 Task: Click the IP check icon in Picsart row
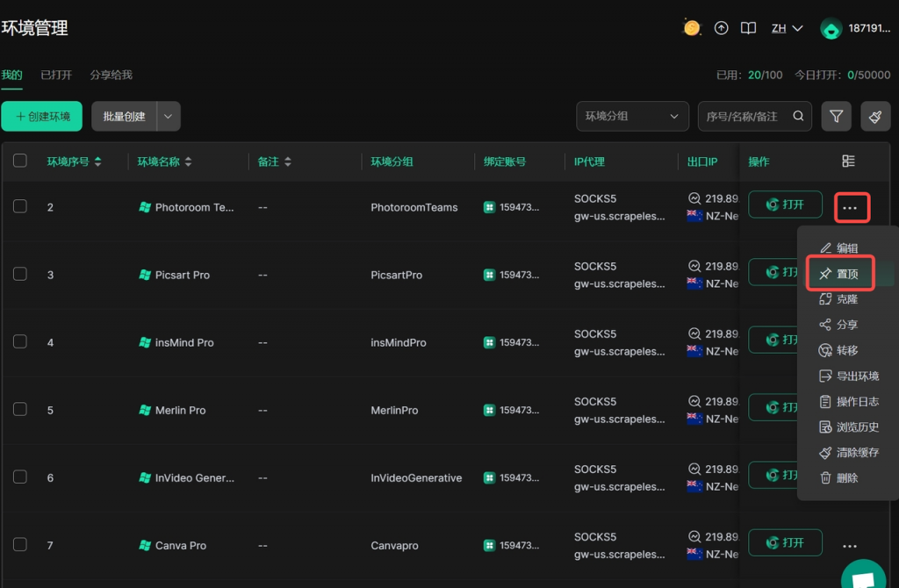(694, 266)
